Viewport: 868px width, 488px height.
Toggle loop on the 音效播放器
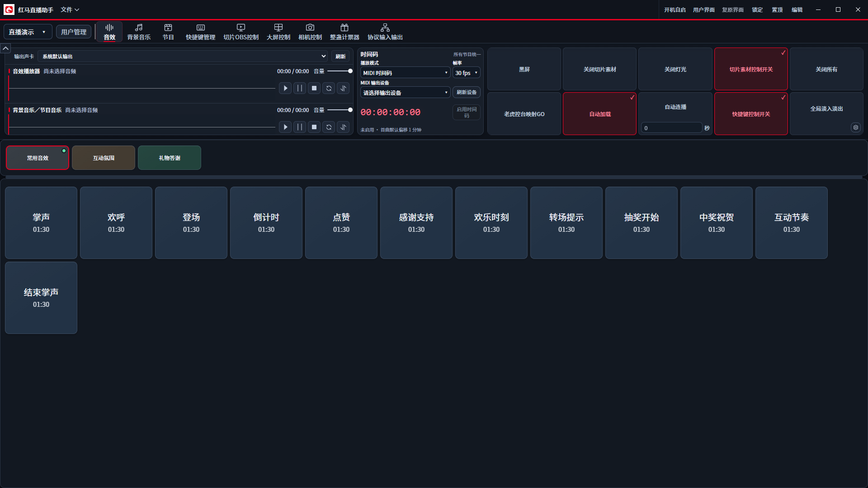tap(329, 88)
